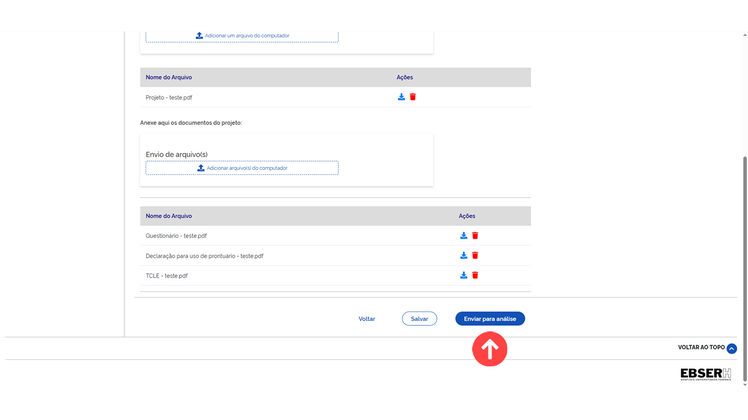
Task: Select the 'Projeto - teste.pdf' file name
Action: pos(169,97)
